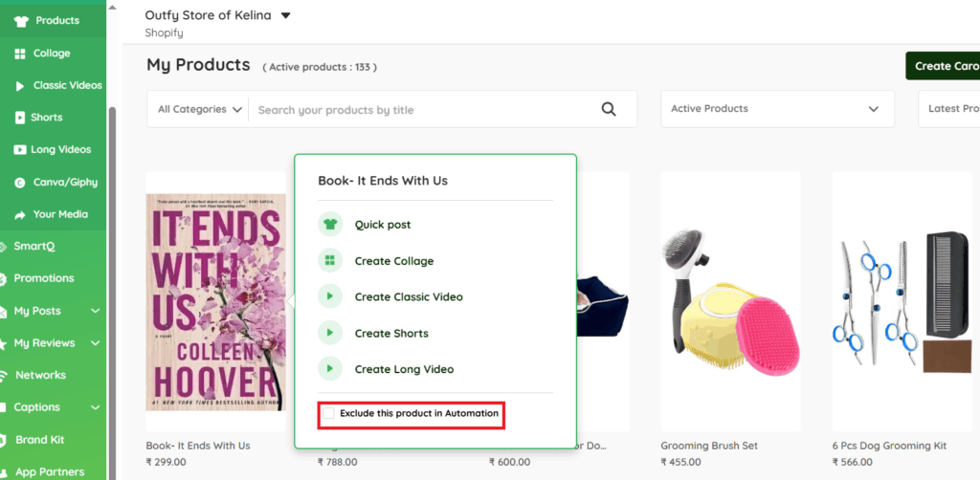Expand the Captions sidebar section
Image resolution: width=980 pixels, height=480 pixels.
(95, 407)
